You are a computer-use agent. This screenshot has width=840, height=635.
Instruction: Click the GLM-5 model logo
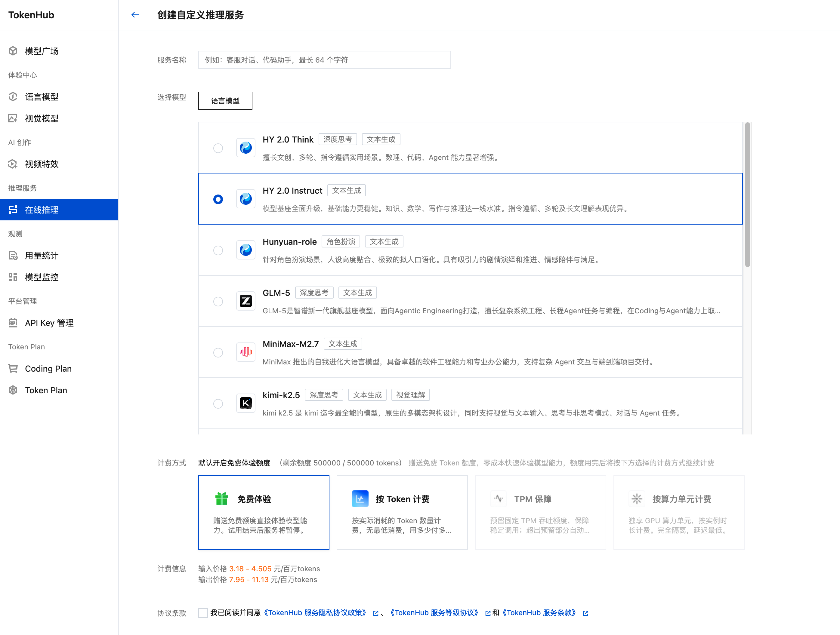[x=246, y=301]
